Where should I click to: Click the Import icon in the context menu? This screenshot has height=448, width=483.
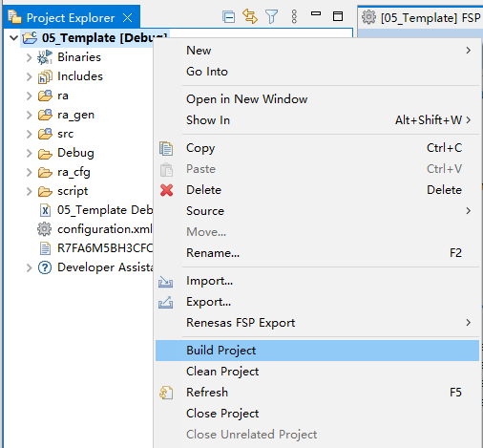point(166,281)
